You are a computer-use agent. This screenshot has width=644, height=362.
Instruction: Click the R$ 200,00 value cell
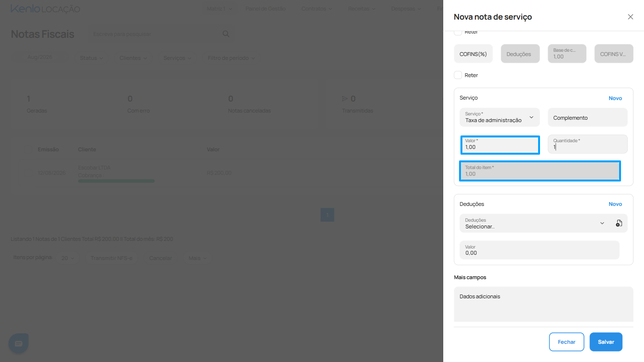click(219, 172)
